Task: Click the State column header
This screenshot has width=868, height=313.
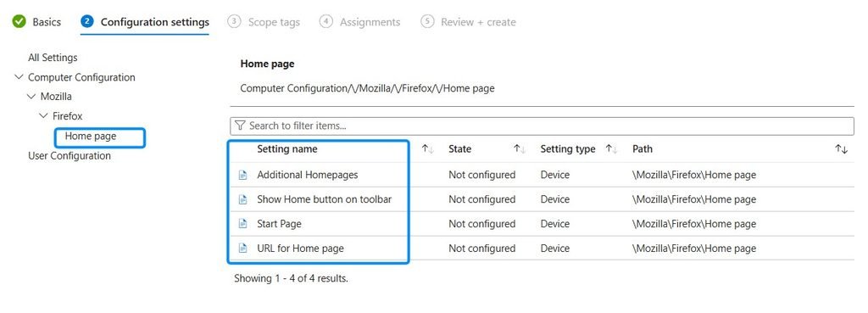Action: click(x=459, y=149)
